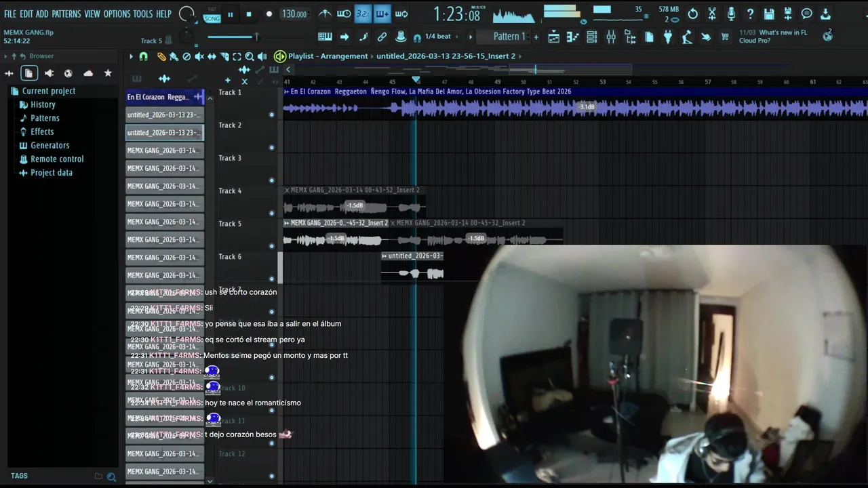Image resolution: width=868 pixels, height=488 pixels.
Task: Open the Playlist view button
Action: tap(553, 37)
